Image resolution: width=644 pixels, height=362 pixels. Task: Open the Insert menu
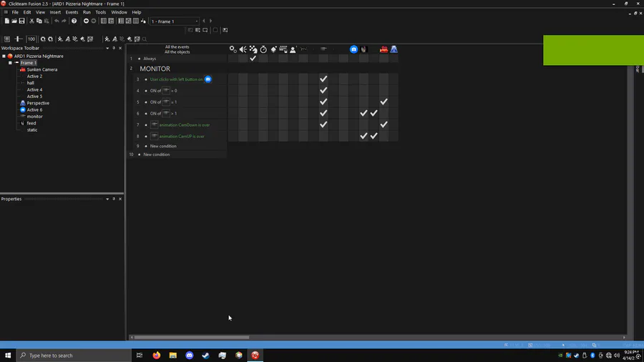point(55,12)
